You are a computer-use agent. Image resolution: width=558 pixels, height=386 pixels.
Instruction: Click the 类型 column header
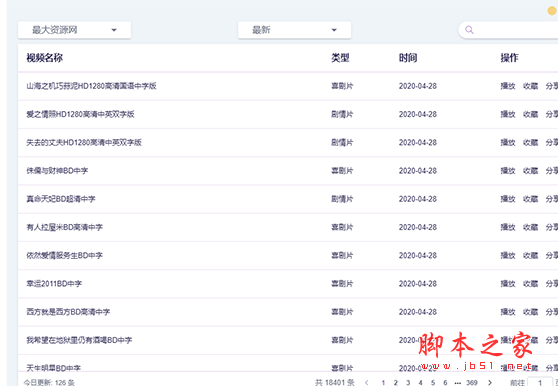click(x=341, y=58)
